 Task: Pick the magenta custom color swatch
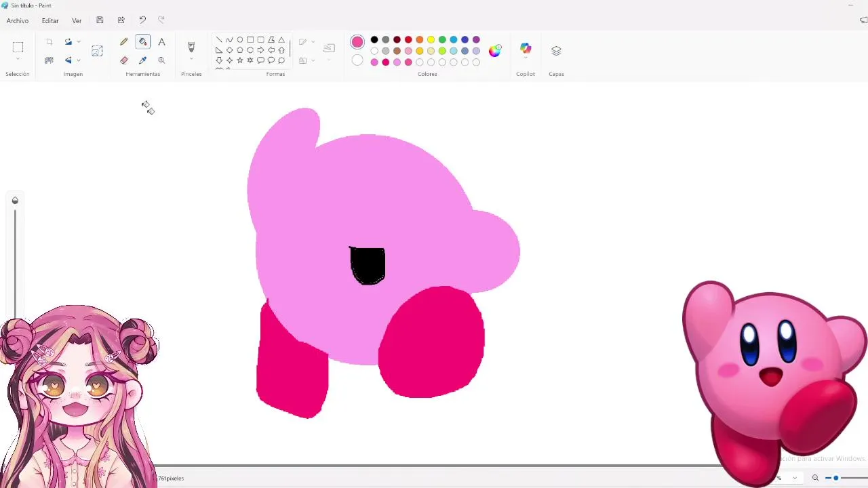pyautogui.click(x=386, y=62)
